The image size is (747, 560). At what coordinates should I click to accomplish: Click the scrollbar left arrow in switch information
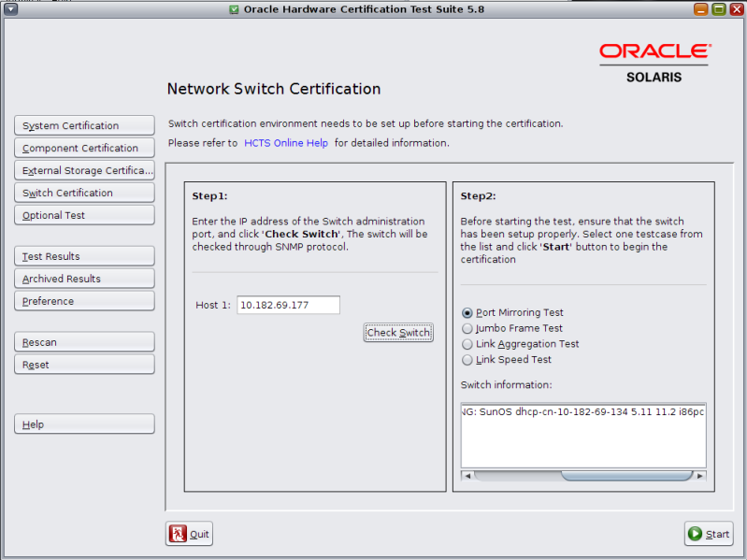click(467, 476)
